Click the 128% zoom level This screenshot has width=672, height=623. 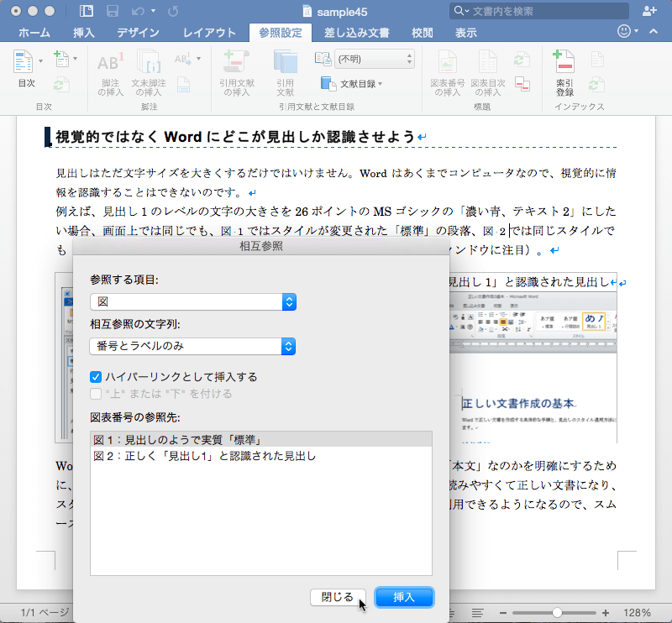pos(637,613)
